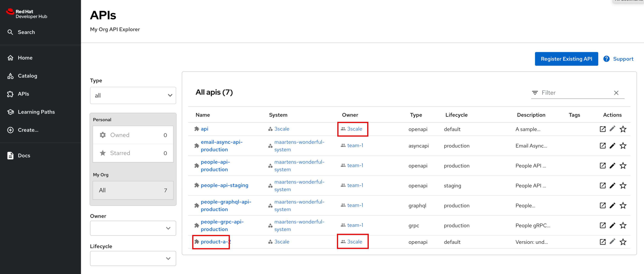Open the people-api-staging link
This screenshot has height=274, width=644.
pyautogui.click(x=224, y=185)
